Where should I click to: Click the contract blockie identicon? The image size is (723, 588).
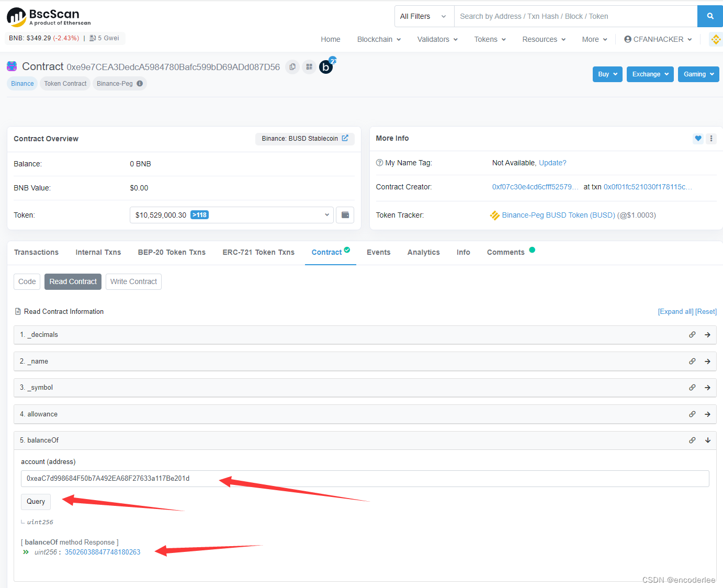coord(12,66)
